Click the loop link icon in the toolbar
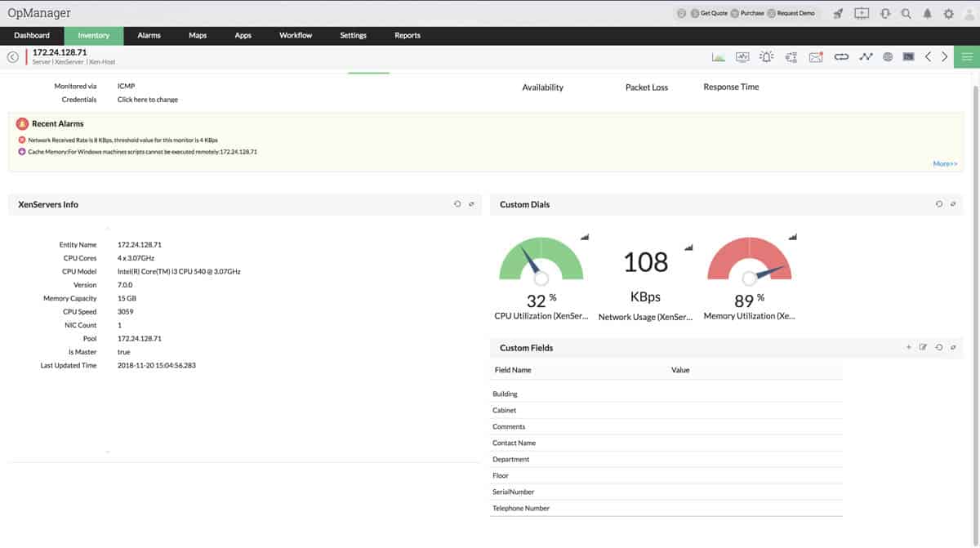980x548 pixels. point(841,56)
